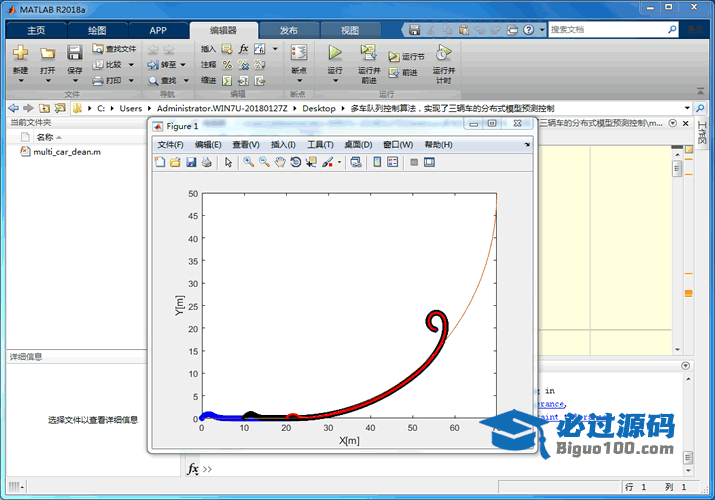Viewport: 715px width, 500px height.
Task: Open the New (新建) dropdown arrow
Action: tap(21, 81)
